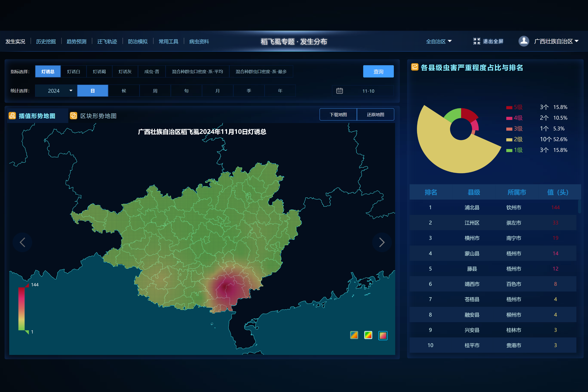Viewport: 588px width, 392px height.
Task: Expand the 全自治区 region dropdown
Action: pos(439,41)
